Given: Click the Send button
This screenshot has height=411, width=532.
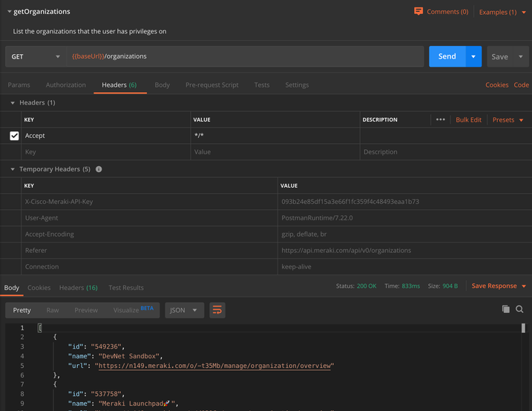Looking at the screenshot, I should click(x=447, y=56).
